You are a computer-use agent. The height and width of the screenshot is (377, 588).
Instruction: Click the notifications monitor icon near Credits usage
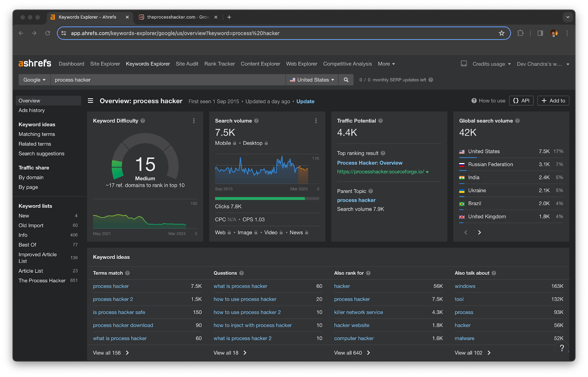point(464,64)
